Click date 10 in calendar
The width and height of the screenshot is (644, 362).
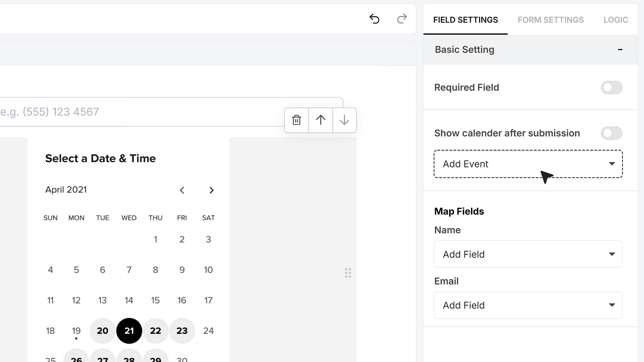208,270
